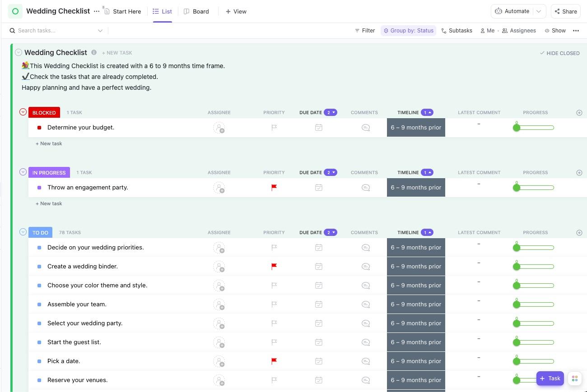
Task: Open list info icon beside Wedding Checklist heading
Action: tap(94, 52)
